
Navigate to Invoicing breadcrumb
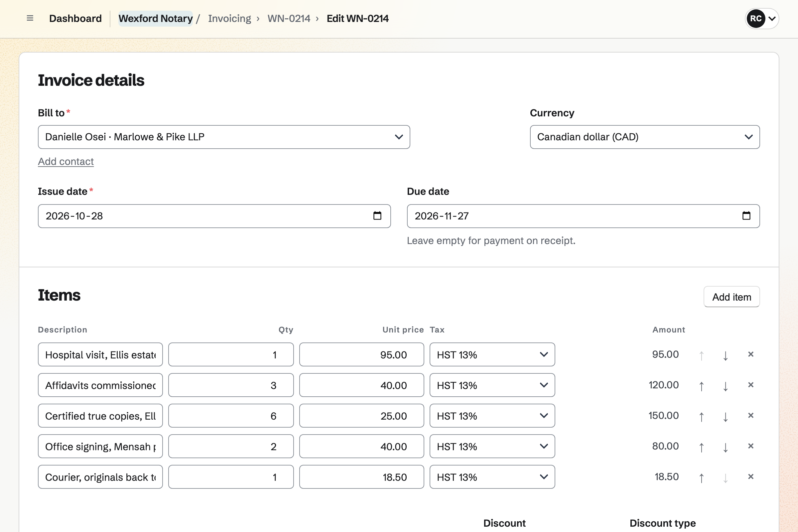pyautogui.click(x=229, y=18)
